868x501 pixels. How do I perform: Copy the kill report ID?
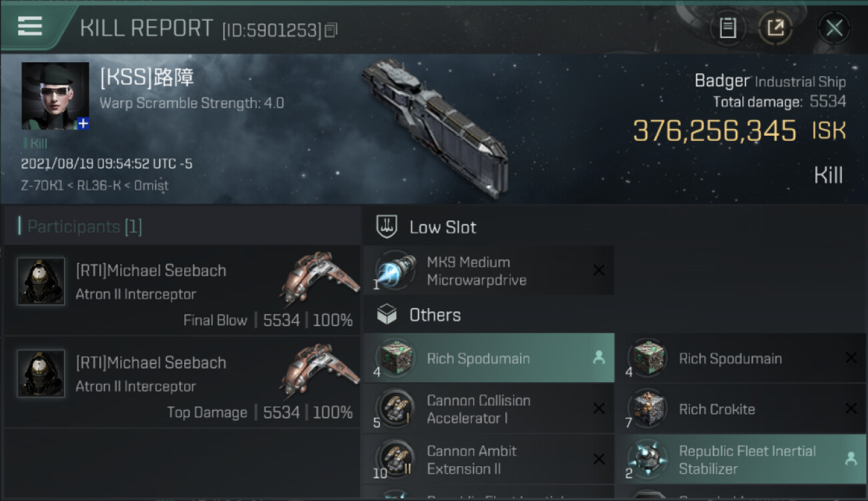[331, 30]
